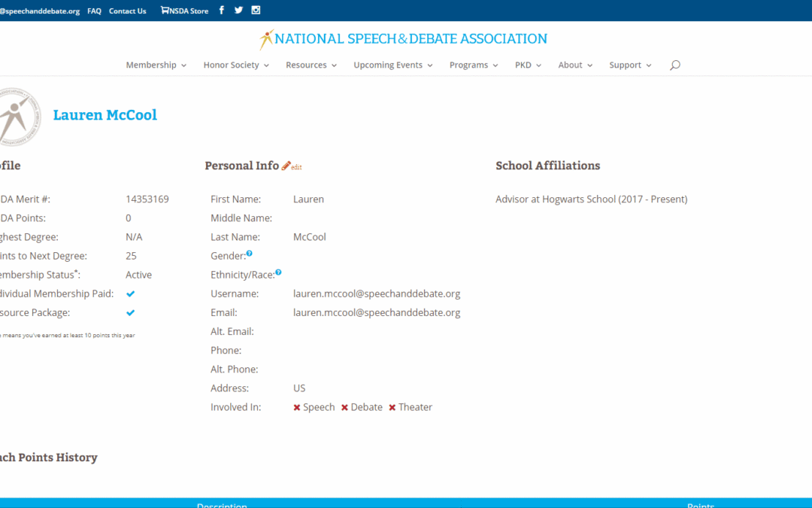The image size is (812, 508).
Task: Open the NSDA Twitter icon
Action: click(x=239, y=11)
